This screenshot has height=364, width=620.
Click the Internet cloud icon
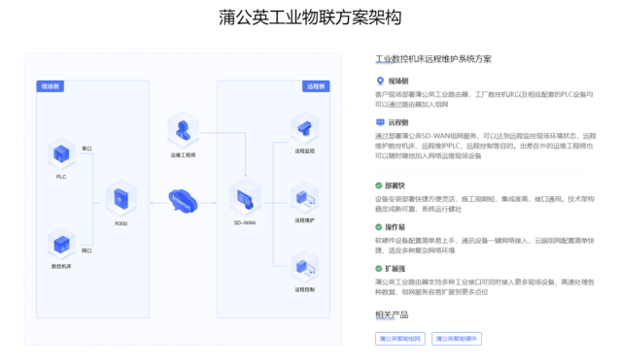point(183,201)
